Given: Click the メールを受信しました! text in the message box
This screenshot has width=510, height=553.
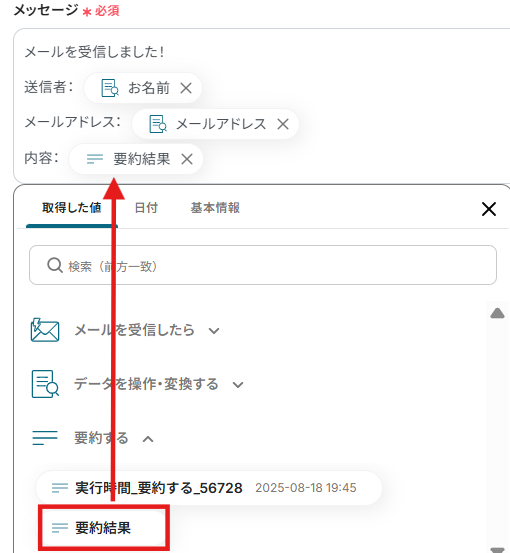Looking at the screenshot, I should click(94, 52).
